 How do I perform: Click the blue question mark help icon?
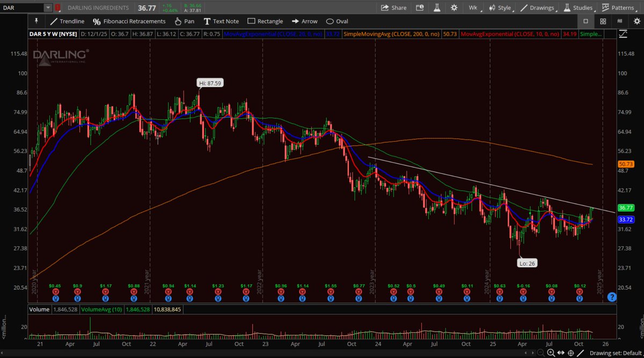611,297
